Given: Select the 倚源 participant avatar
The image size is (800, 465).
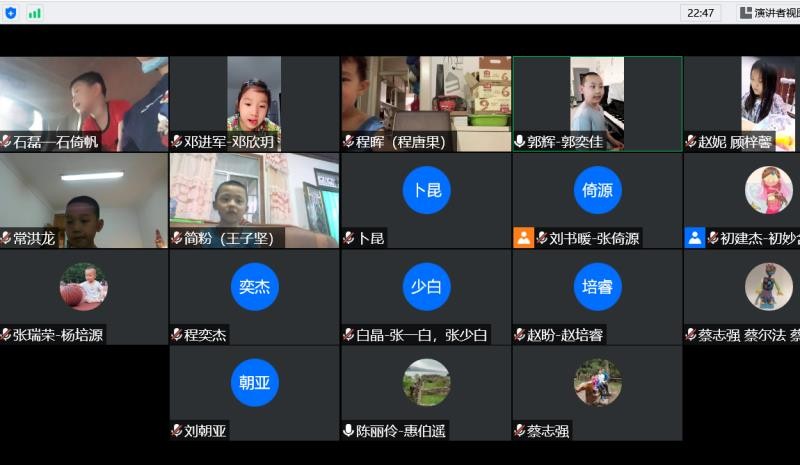Looking at the screenshot, I should [x=597, y=190].
